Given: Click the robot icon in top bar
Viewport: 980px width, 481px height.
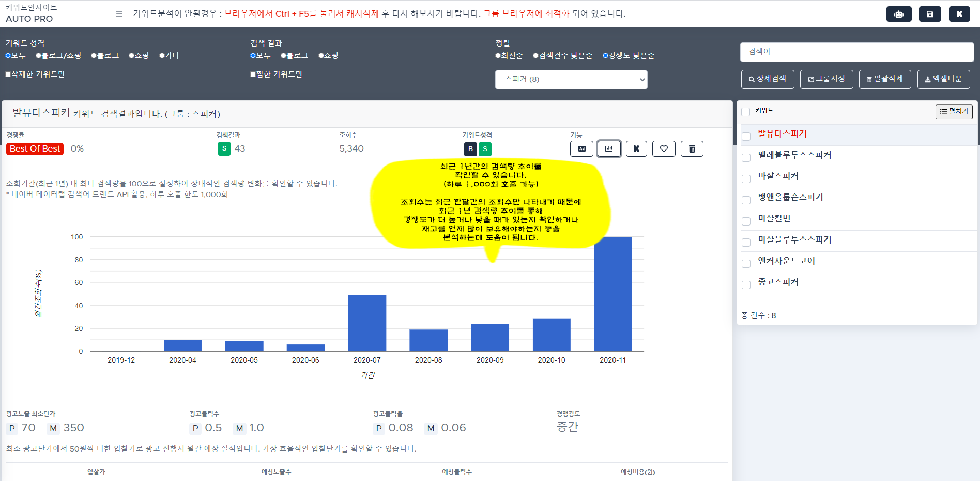Looking at the screenshot, I should point(898,14).
